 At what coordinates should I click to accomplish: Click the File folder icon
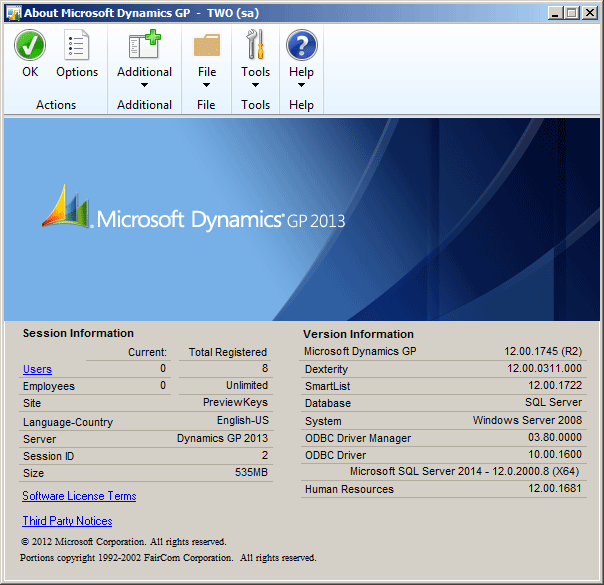point(207,45)
